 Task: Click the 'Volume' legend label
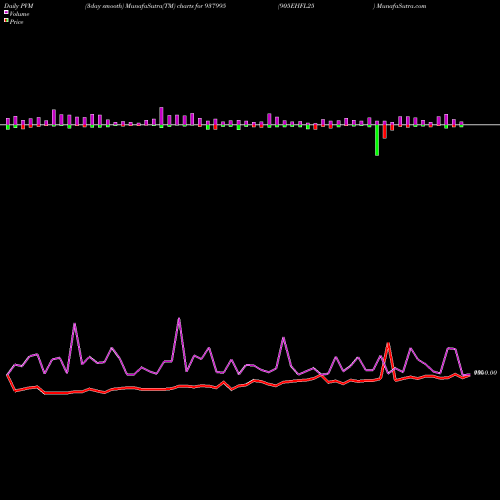coord(19,14)
